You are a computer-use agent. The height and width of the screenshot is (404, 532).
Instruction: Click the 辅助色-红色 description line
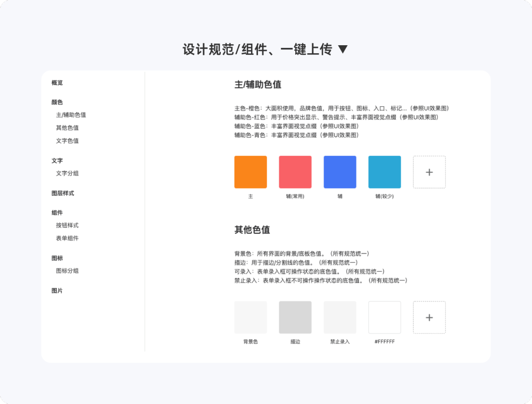pyautogui.click(x=337, y=117)
